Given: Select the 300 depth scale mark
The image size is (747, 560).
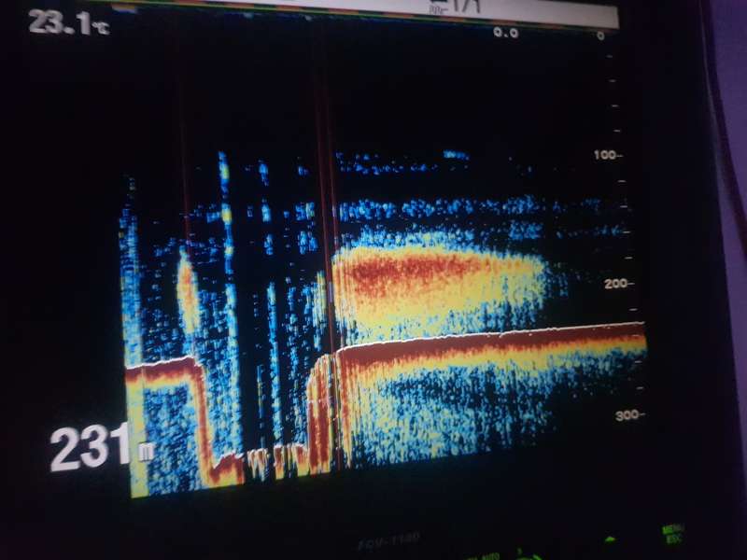Looking at the screenshot, I should [627, 414].
